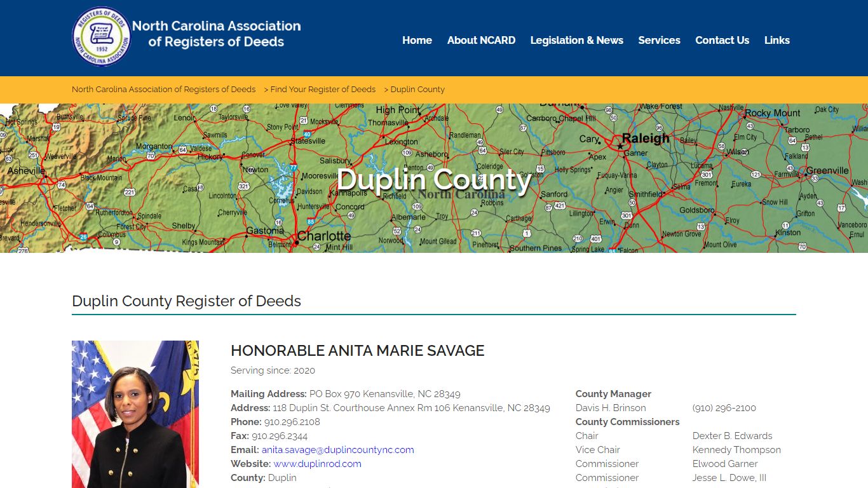Click manager phone (910) 296-2100

click(724, 408)
